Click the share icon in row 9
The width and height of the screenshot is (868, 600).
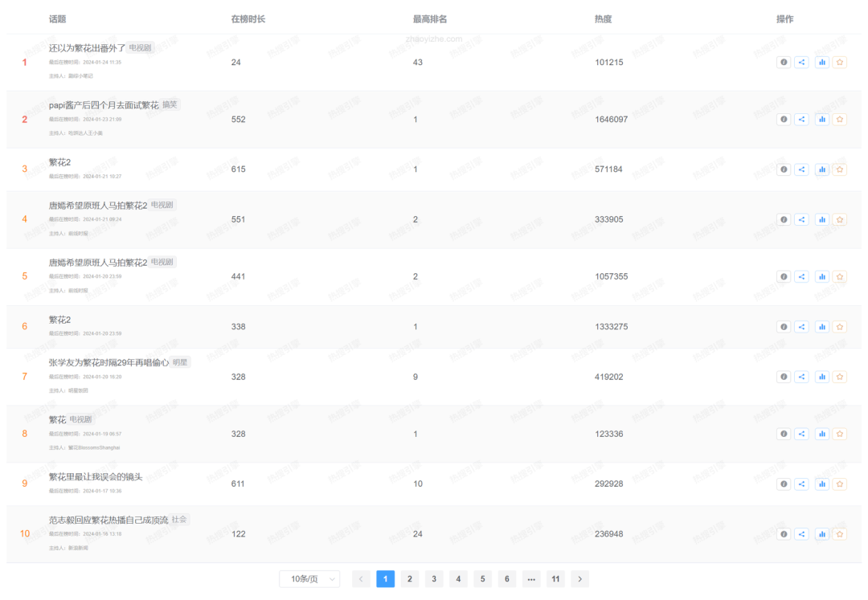pos(801,484)
